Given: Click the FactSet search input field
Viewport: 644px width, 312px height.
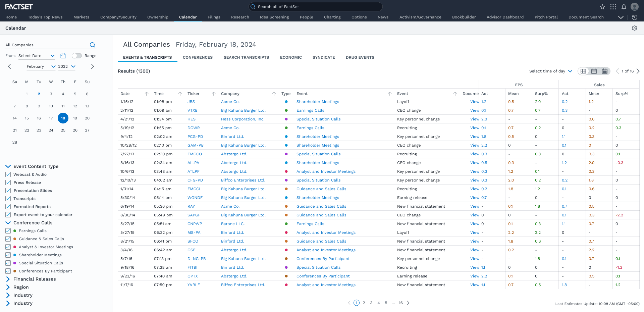Looking at the screenshot, I should (x=315, y=7).
